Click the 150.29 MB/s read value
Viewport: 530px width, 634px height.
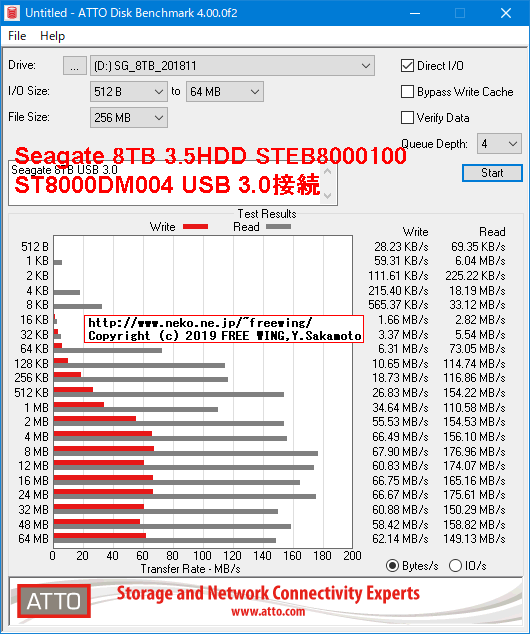(474, 509)
